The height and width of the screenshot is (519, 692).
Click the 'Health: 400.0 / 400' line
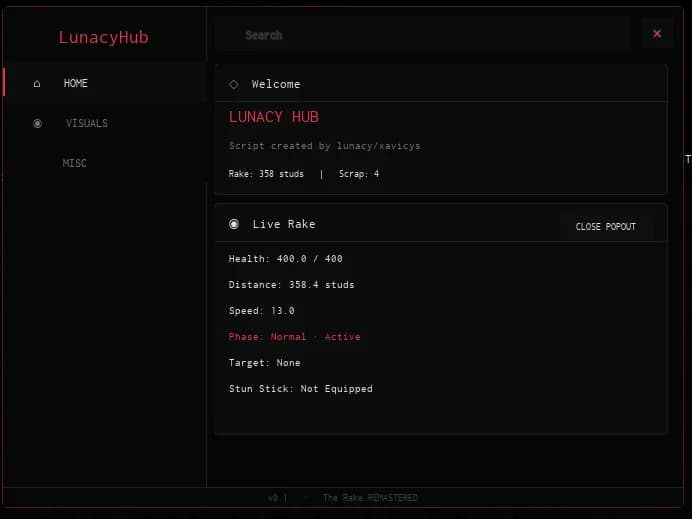(286, 259)
